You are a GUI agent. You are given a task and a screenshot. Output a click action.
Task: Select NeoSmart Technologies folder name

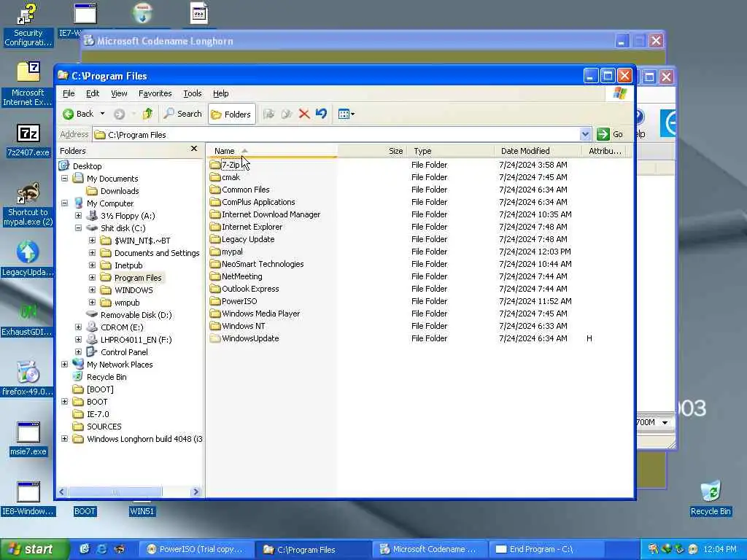point(263,264)
